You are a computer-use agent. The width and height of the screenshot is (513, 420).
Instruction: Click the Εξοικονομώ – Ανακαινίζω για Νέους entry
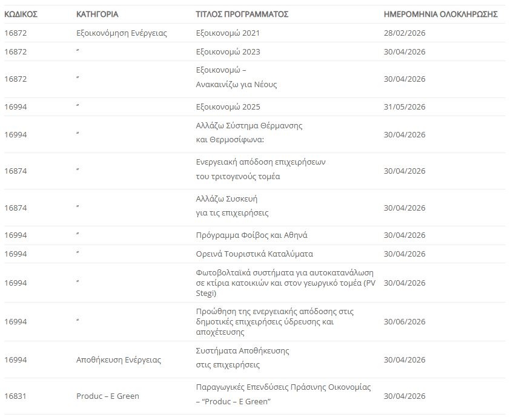236,77
